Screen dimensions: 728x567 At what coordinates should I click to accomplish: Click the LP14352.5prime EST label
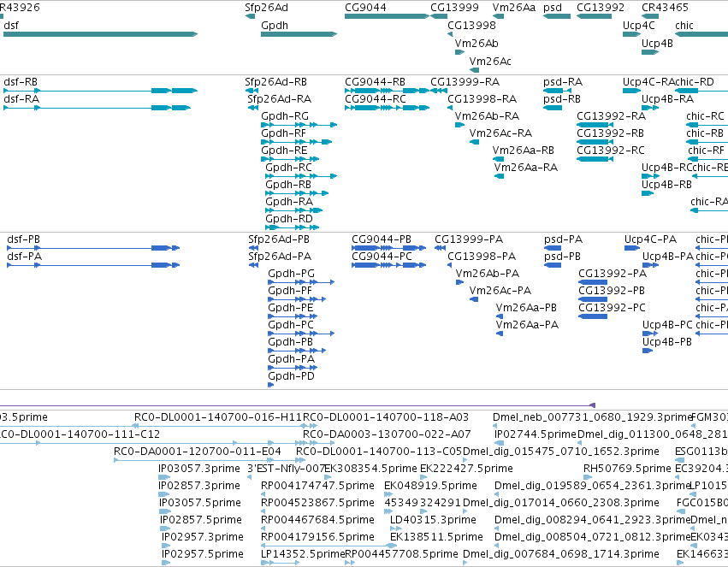tap(303, 554)
